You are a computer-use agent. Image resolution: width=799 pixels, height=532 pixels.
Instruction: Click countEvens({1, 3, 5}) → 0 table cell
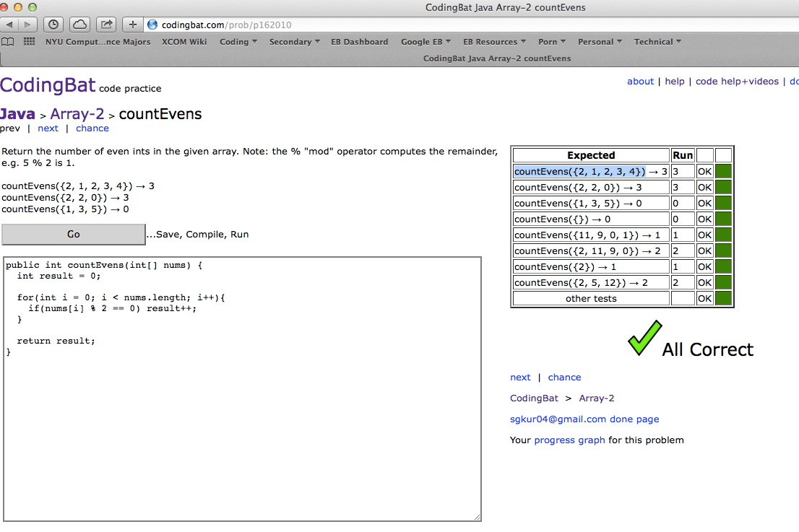click(591, 203)
